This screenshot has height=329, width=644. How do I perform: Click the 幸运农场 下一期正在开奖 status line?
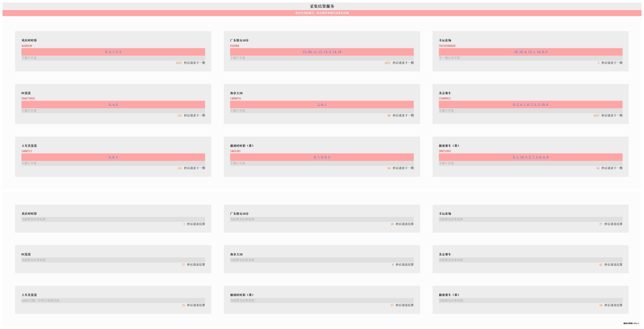tap(449, 58)
